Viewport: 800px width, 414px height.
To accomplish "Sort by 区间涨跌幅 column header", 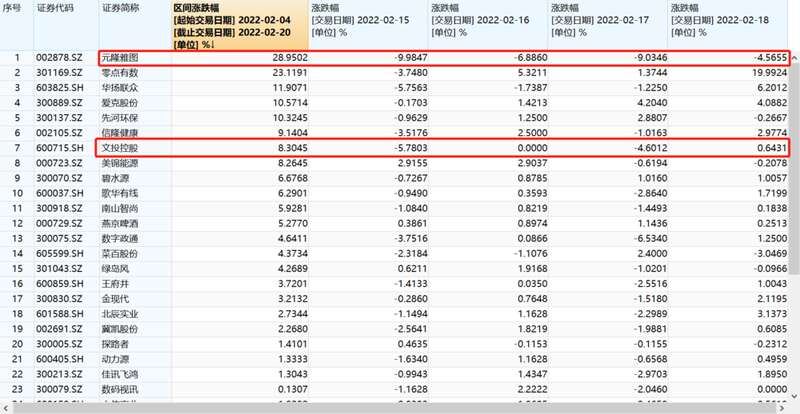I will 240,25.
